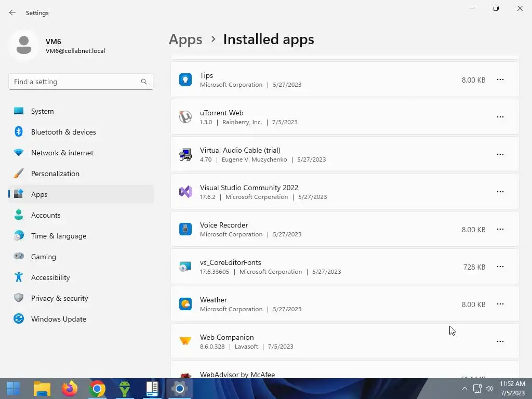Open the green Android app on taskbar
This screenshot has width=532, height=399.
125,389
